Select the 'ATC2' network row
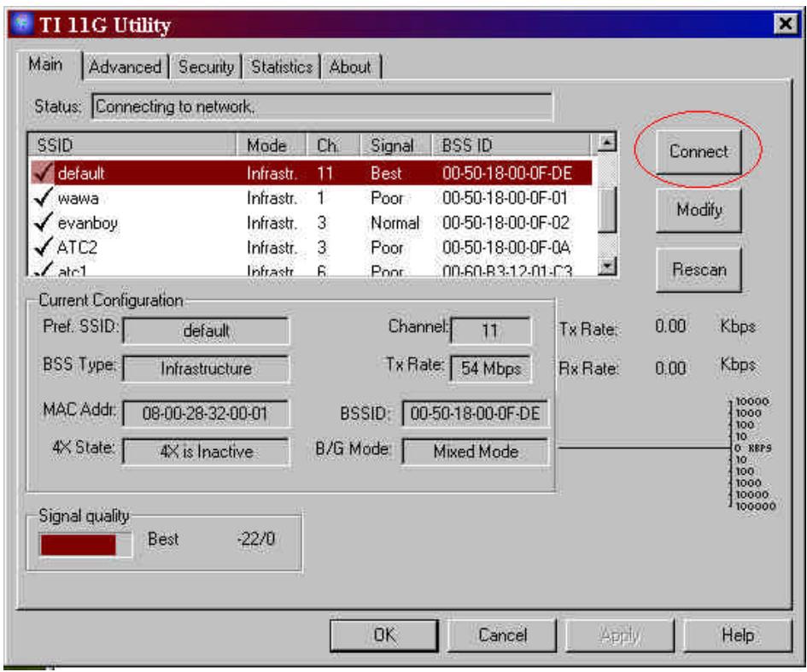Screen dimensions: 807x672 pos(311,247)
